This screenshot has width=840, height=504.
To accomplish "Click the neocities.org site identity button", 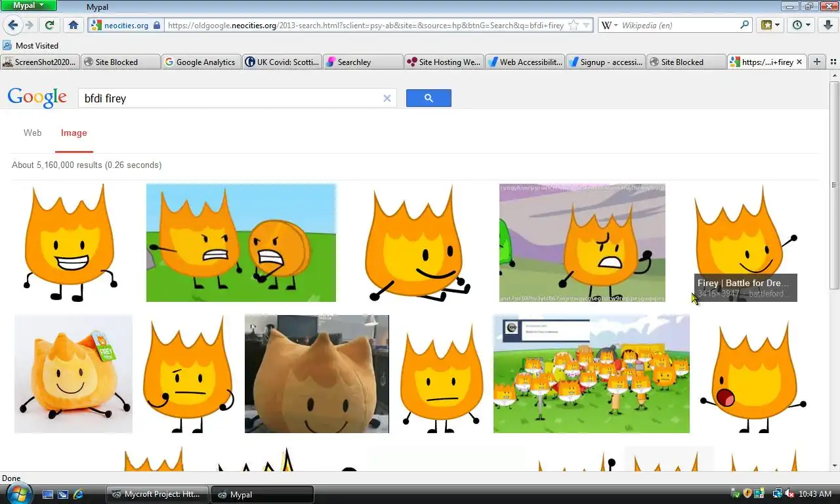I will click(125, 25).
